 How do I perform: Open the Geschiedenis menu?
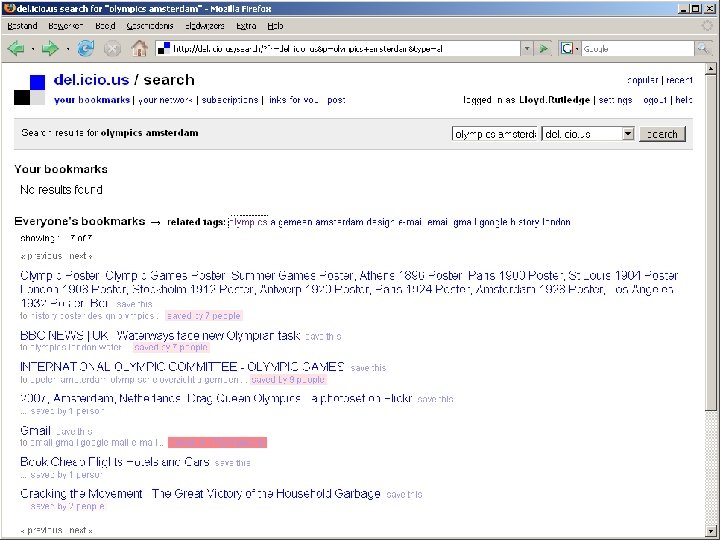[x=150, y=26]
